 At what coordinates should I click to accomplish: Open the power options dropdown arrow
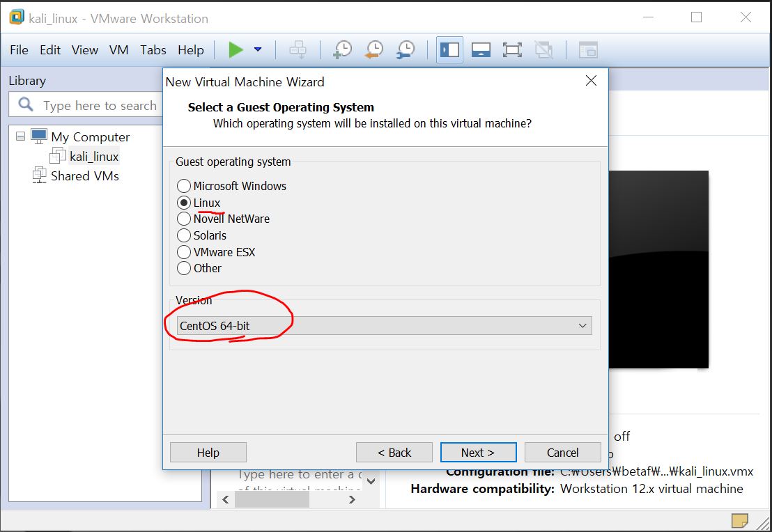click(x=258, y=49)
